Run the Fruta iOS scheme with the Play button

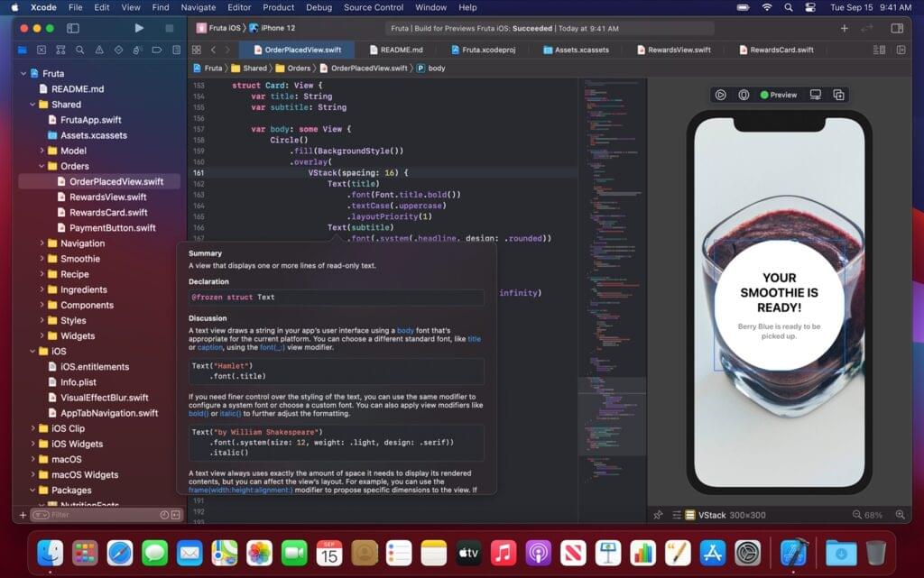tap(139, 28)
